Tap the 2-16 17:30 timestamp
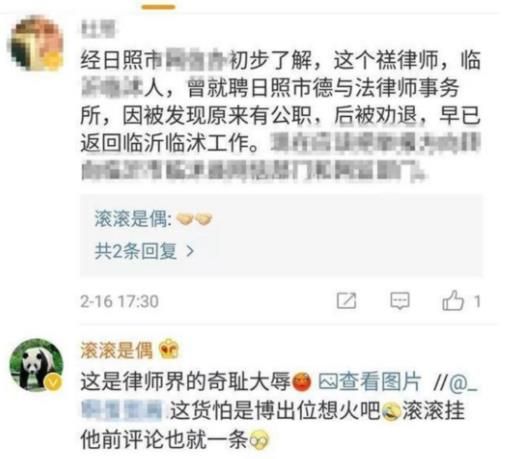 coord(119,301)
